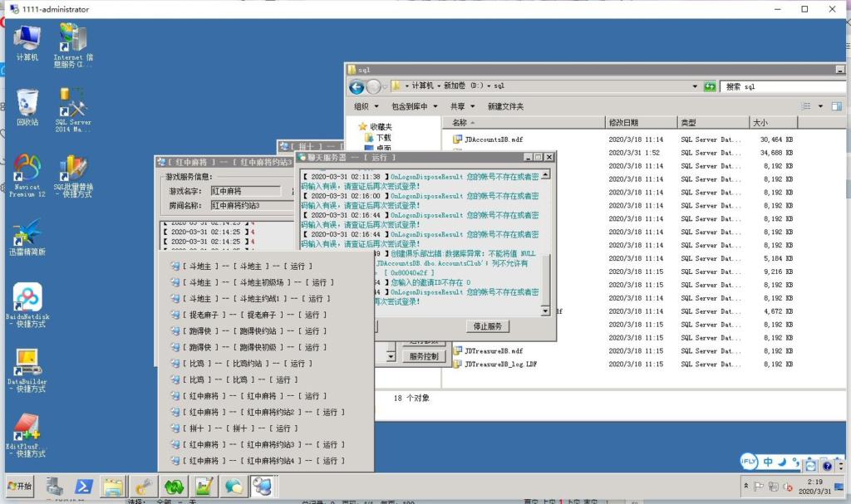Open the iFLY input method logo
851x504 pixels.
tap(750, 462)
